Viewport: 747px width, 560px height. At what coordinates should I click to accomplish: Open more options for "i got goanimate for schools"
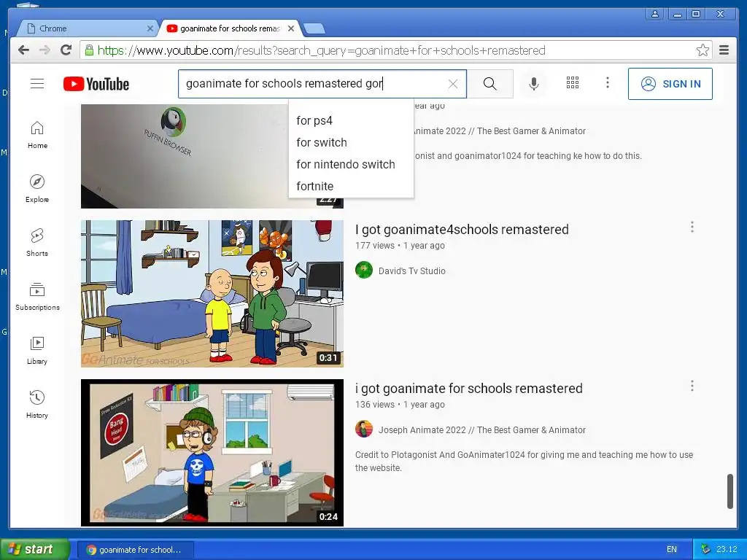tap(692, 386)
